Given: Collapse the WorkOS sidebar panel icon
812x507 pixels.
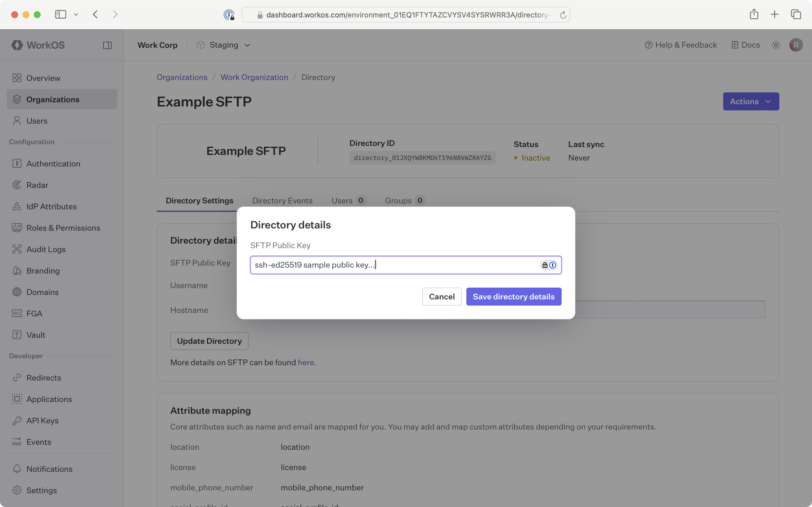Looking at the screenshot, I should (x=107, y=45).
